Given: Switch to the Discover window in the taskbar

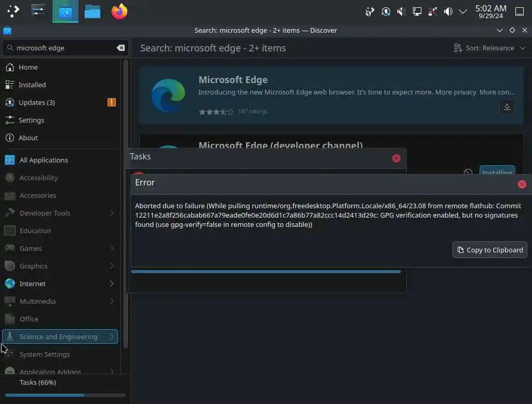Looking at the screenshot, I should (x=65, y=12).
